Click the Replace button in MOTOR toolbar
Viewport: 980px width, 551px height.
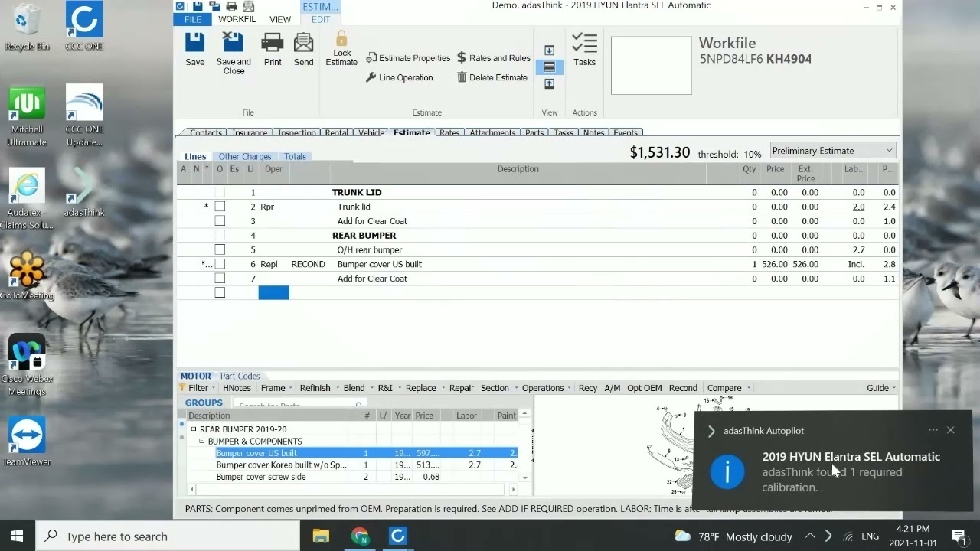tap(420, 388)
